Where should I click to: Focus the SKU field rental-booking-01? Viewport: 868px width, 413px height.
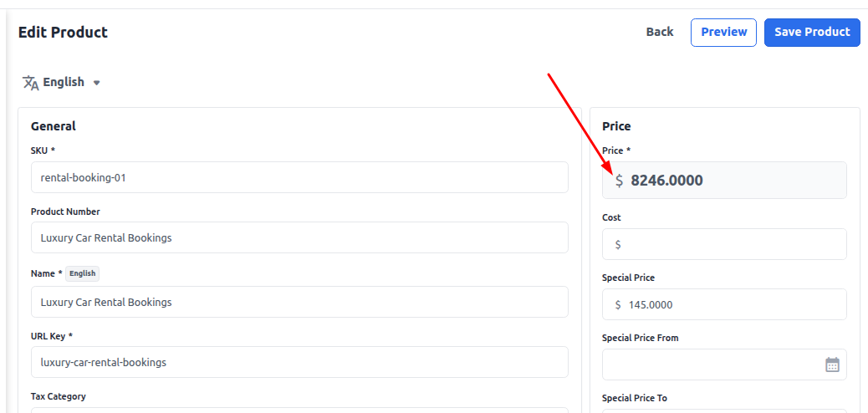pos(299,177)
